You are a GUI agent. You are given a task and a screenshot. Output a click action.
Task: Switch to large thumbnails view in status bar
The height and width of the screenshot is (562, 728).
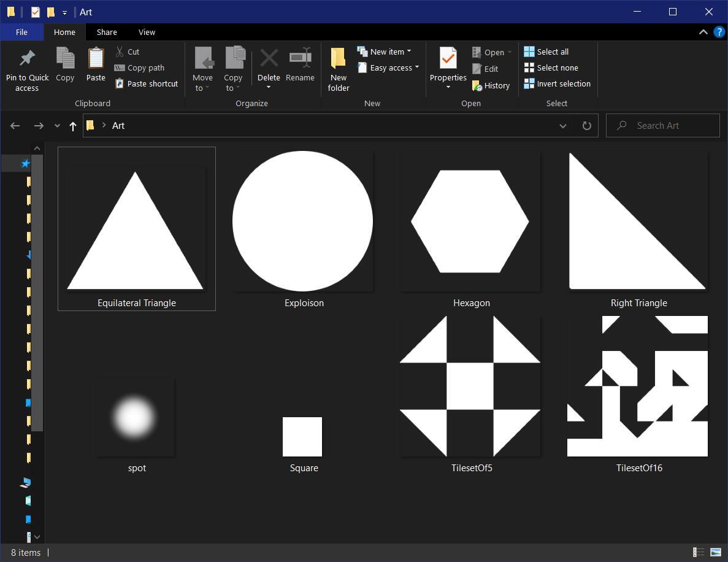(x=715, y=553)
